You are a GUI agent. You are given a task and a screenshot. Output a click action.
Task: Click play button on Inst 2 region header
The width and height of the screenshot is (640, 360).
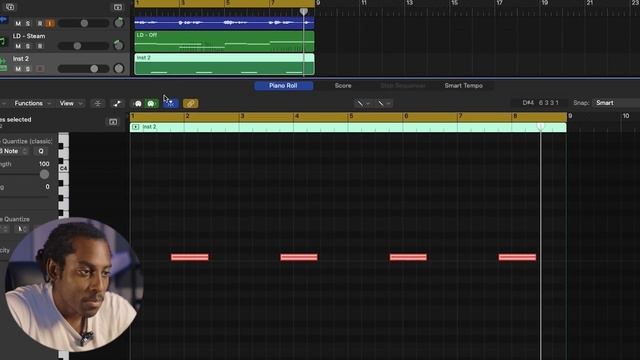click(136, 127)
